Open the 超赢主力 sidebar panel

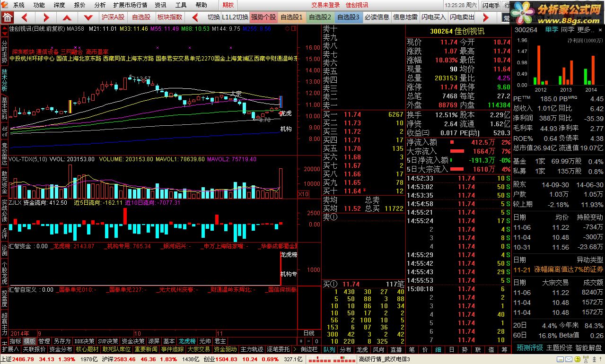(4, 324)
